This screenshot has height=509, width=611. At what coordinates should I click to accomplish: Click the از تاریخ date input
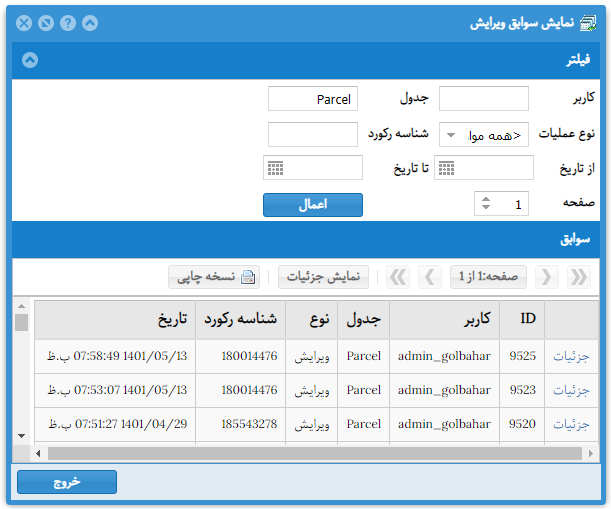coord(484,168)
